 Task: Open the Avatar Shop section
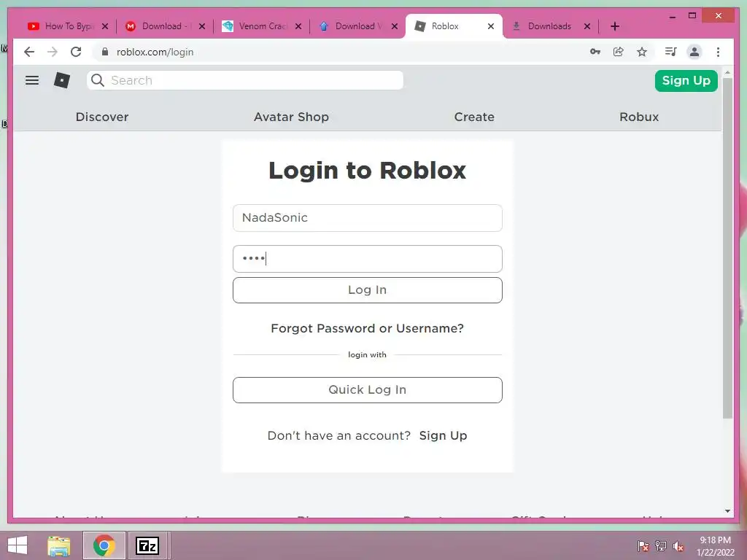coord(291,117)
